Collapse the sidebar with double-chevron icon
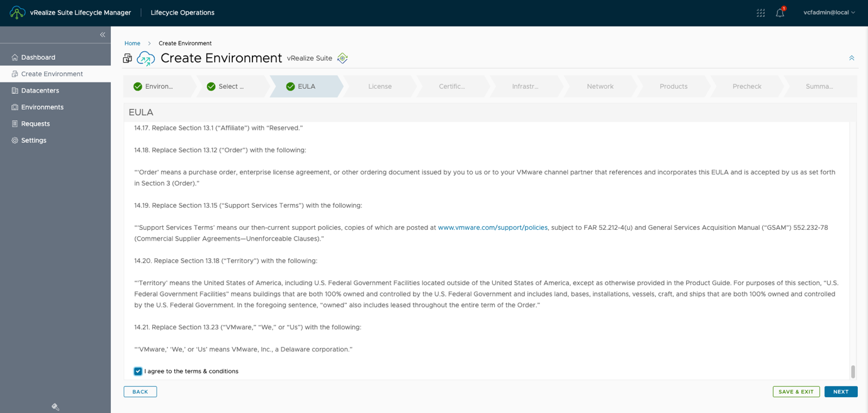Viewport: 868px width, 413px height. [x=103, y=35]
